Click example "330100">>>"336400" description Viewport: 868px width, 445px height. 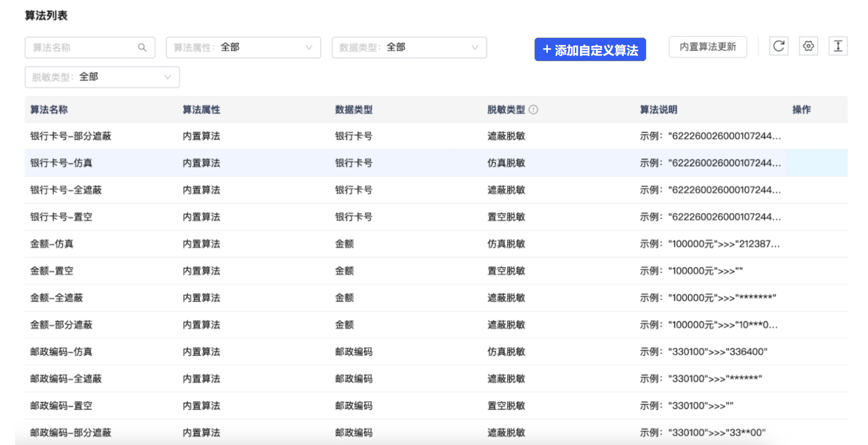703,352
